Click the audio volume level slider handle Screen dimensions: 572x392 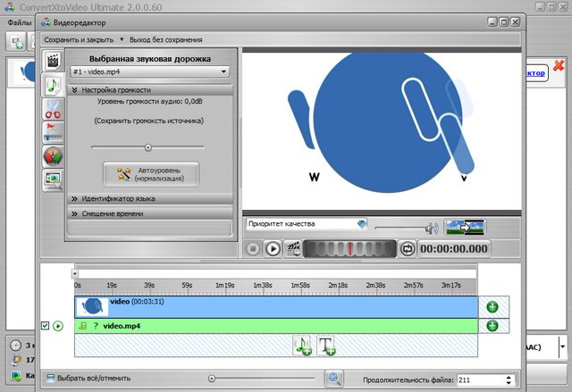coord(148,147)
